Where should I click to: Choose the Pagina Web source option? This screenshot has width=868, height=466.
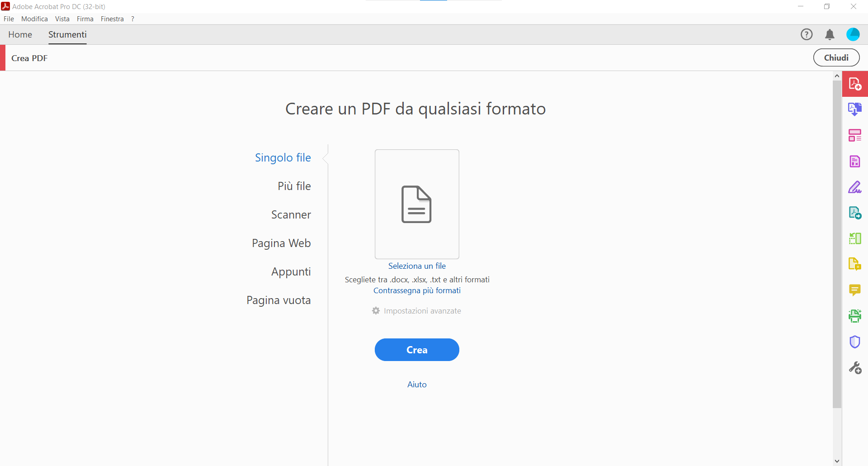281,243
